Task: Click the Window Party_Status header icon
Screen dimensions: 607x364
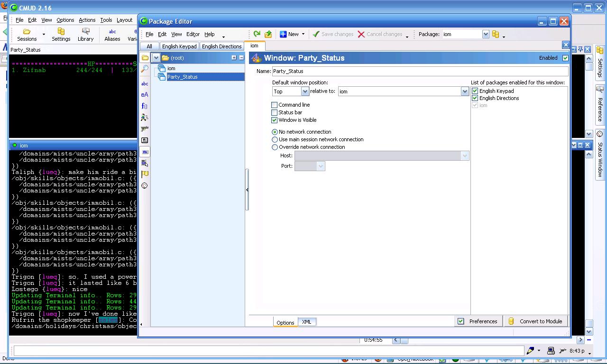Action: [257, 58]
